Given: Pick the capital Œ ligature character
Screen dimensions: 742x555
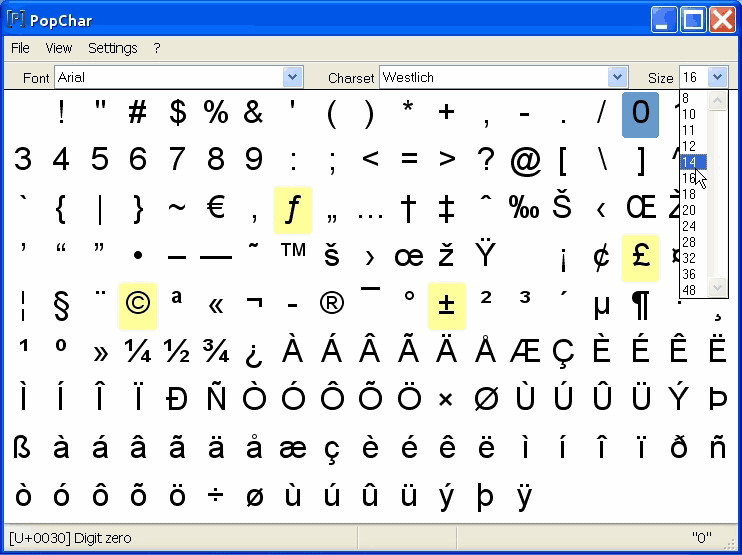Looking at the screenshot, I should pyautogui.click(x=641, y=207).
